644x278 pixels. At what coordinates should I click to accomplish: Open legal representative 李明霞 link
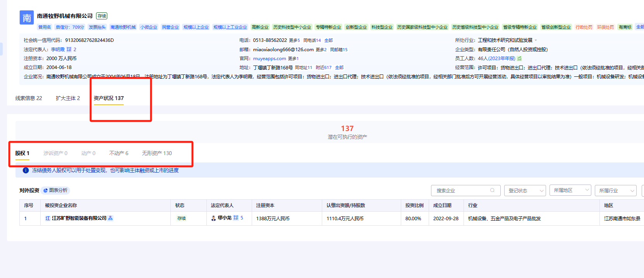(x=58, y=49)
